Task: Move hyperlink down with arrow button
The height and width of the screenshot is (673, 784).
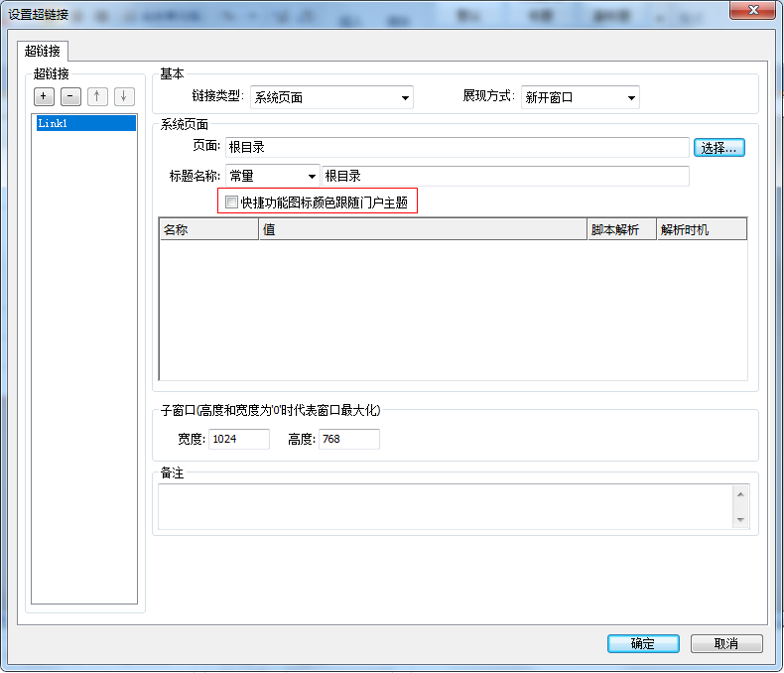Action: pyautogui.click(x=123, y=96)
